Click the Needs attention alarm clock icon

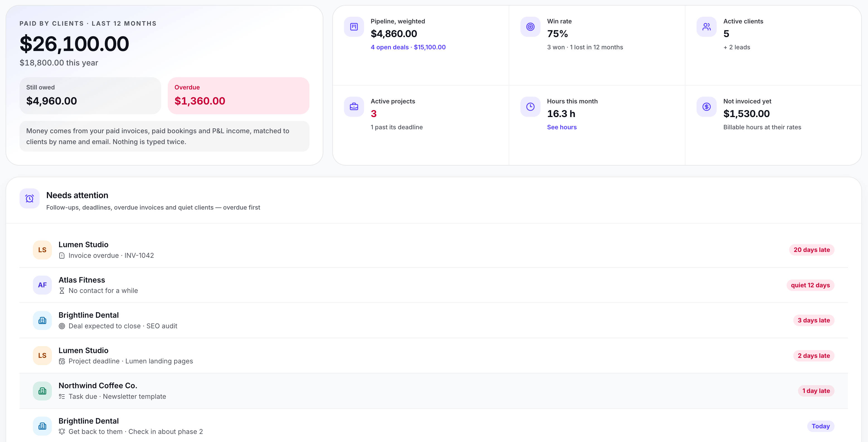[30, 198]
